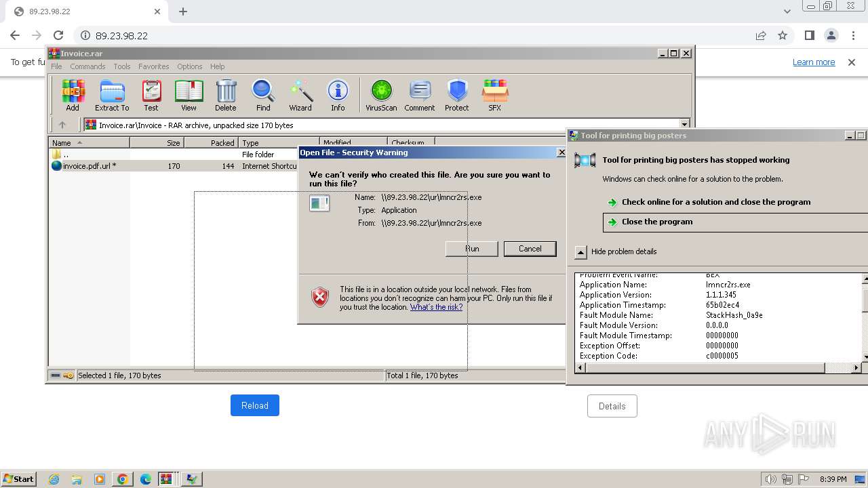Open the Learn more link
This screenshot has width=868, height=488.
coord(814,62)
